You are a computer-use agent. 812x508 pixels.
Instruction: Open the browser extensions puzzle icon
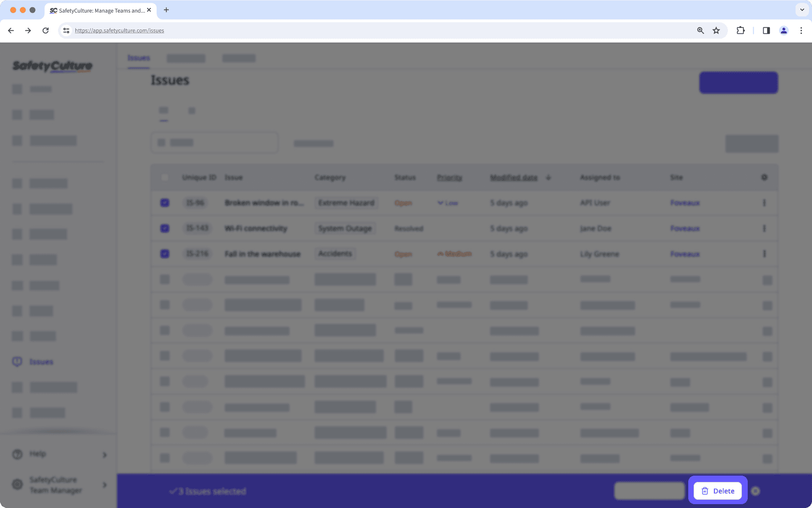740,30
